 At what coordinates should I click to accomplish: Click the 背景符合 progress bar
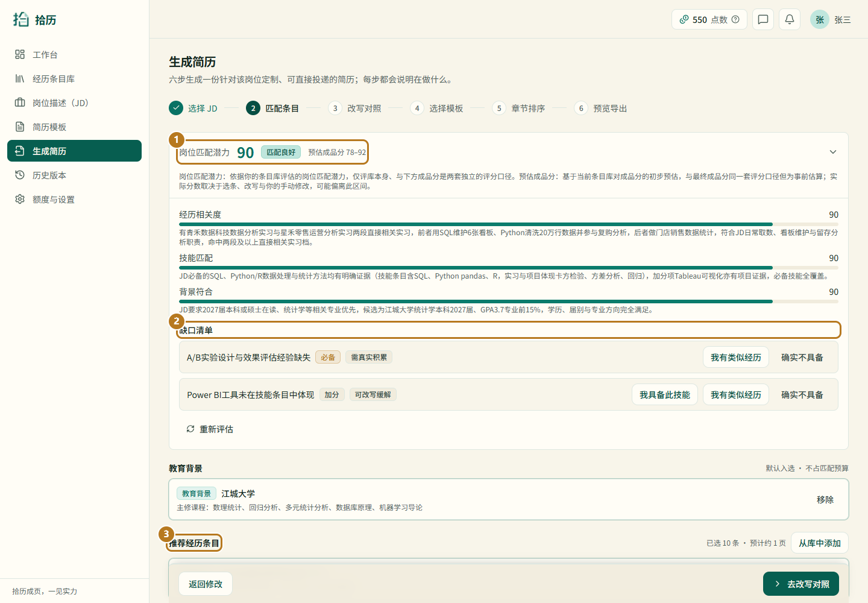(x=509, y=301)
